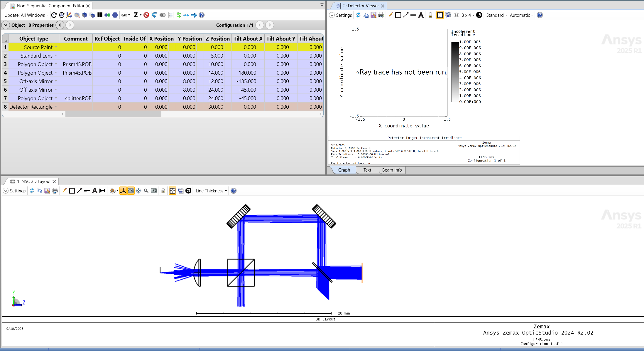The height and width of the screenshot is (351, 644).
Task: Open help from the Component Editor toolbar
Action: [x=202, y=15]
